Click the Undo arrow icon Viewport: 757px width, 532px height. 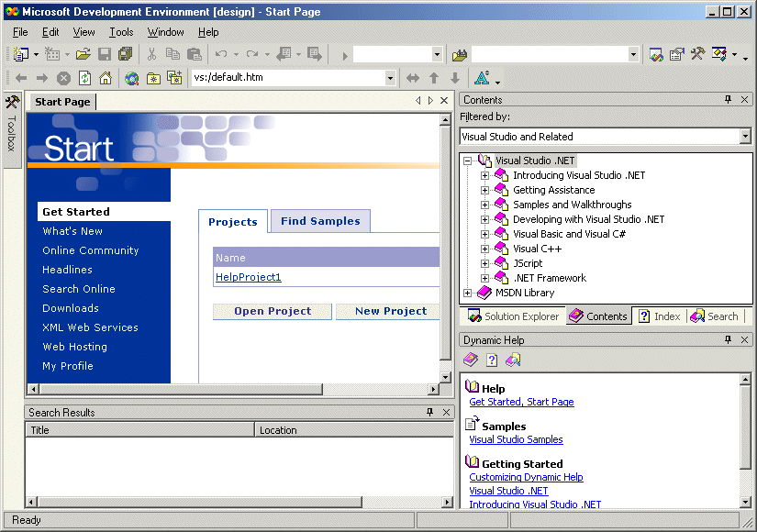[221, 54]
